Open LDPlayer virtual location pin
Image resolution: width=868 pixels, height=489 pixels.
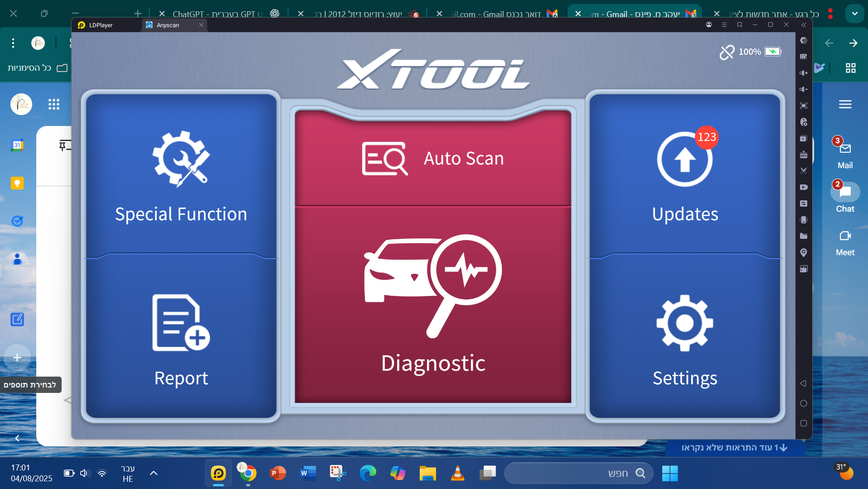tap(804, 252)
